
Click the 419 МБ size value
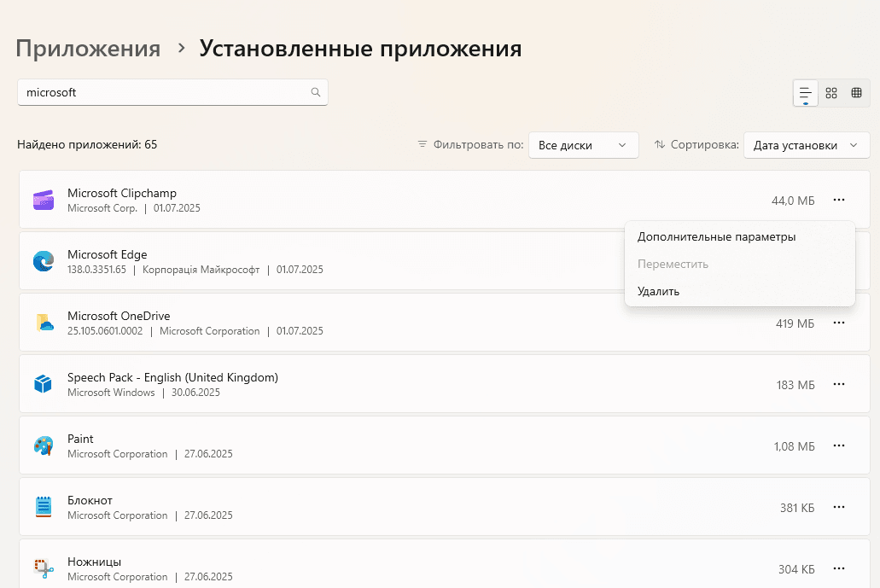pos(795,323)
